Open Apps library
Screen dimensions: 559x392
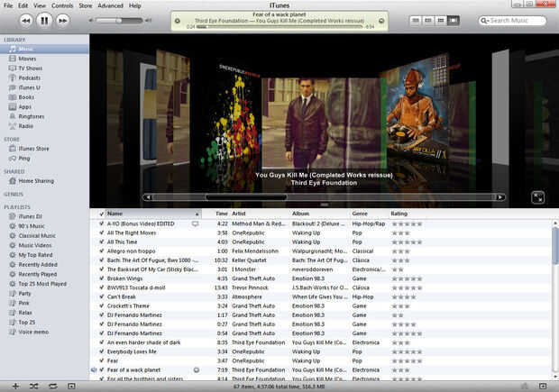(24, 106)
